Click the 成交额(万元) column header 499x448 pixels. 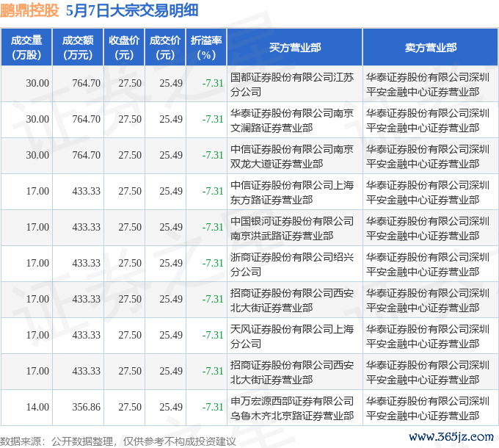(x=78, y=48)
